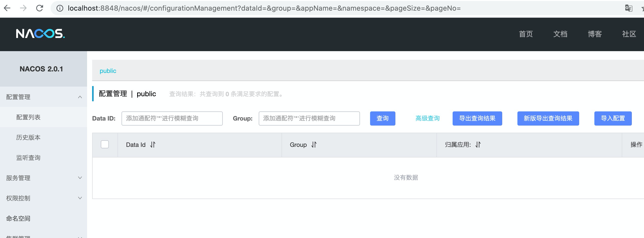Click the site info icon in address bar
This screenshot has height=238, width=644.
tap(60, 8)
